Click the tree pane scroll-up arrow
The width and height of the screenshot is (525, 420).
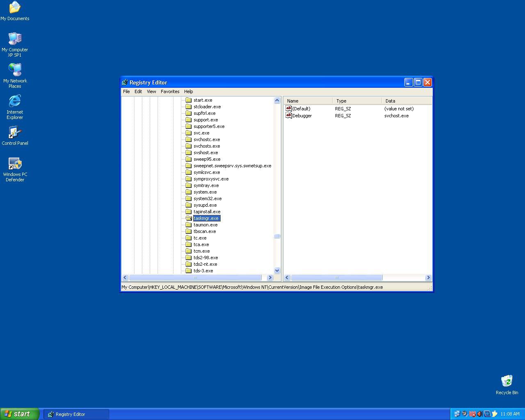tap(277, 100)
